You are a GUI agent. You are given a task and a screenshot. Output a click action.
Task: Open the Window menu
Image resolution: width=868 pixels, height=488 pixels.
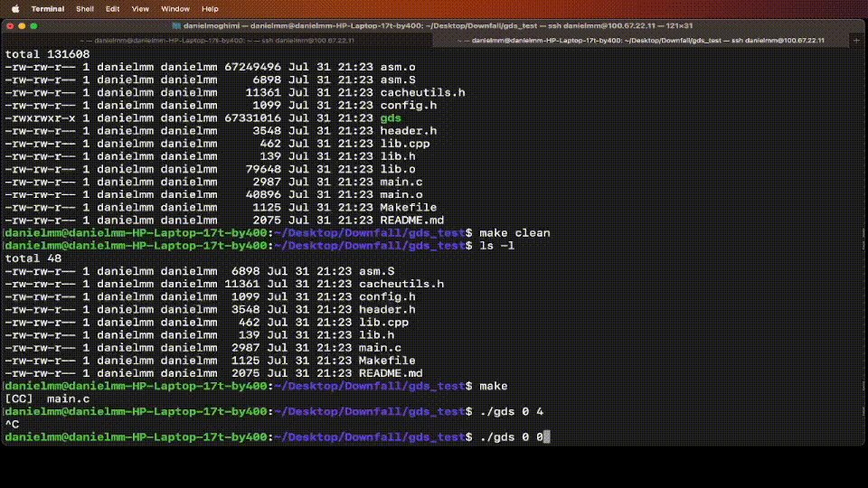pos(175,9)
